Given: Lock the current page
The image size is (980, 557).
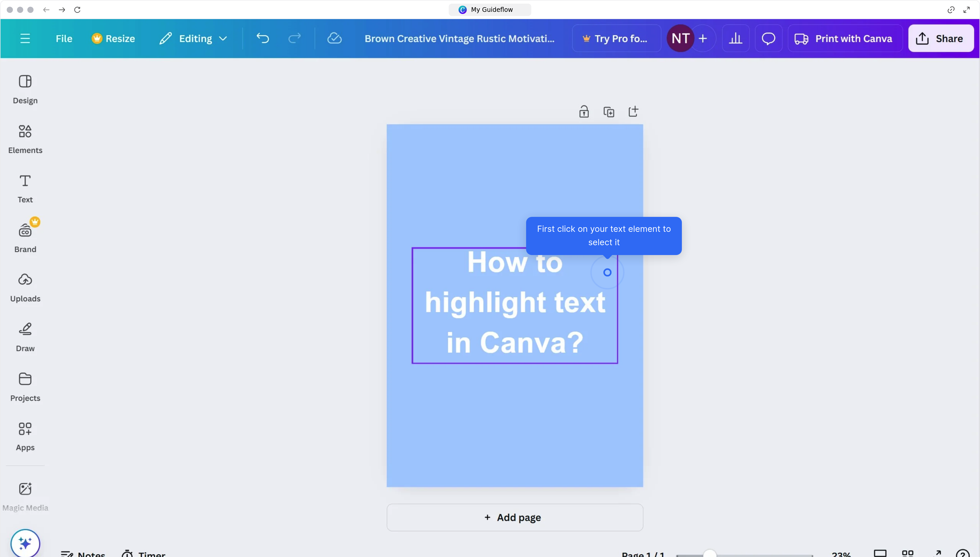Looking at the screenshot, I should 584,111.
